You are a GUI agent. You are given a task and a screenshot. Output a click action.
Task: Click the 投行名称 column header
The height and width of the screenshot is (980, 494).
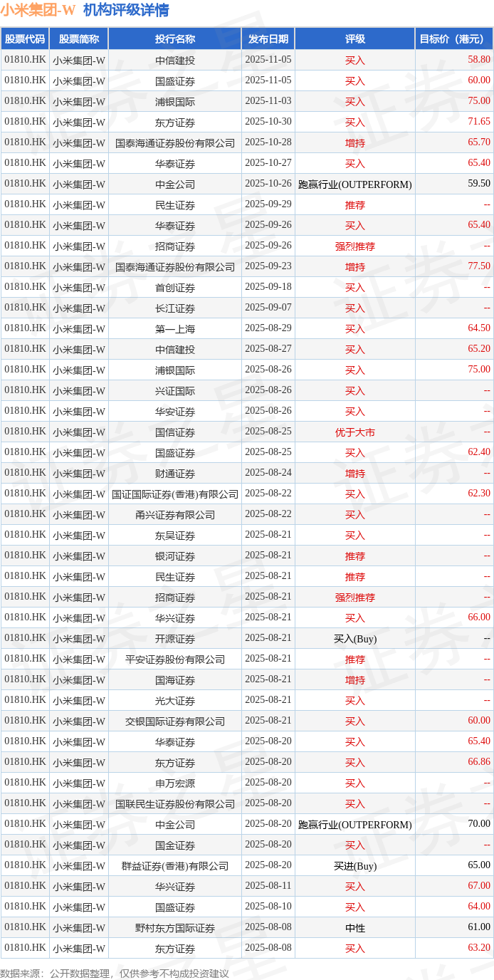coord(175,39)
